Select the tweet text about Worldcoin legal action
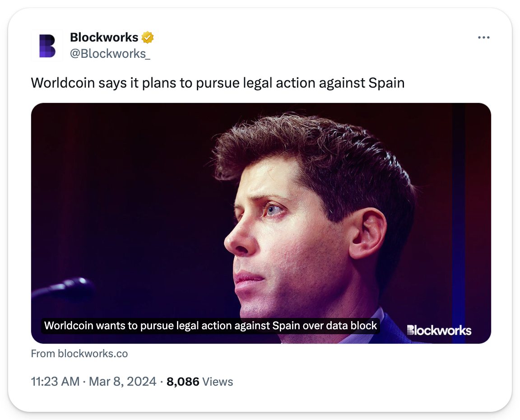 pyautogui.click(x=218, y=83)
